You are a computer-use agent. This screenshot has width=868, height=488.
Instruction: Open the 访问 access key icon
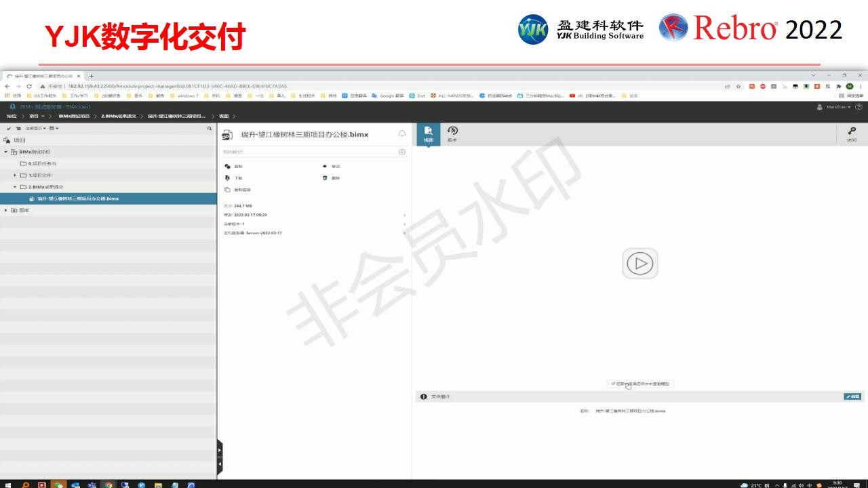point(852,134)
